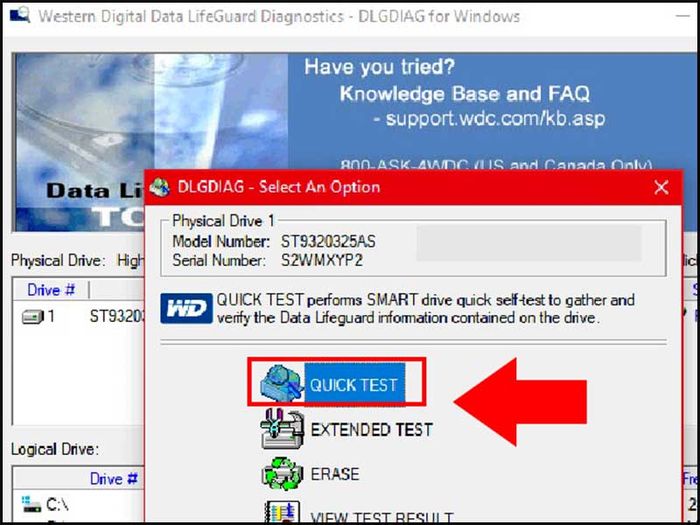Viewport: 700px width, 525px height.
Task: Click the DLGDIAG dialog title icon
Action: point(160,187)
